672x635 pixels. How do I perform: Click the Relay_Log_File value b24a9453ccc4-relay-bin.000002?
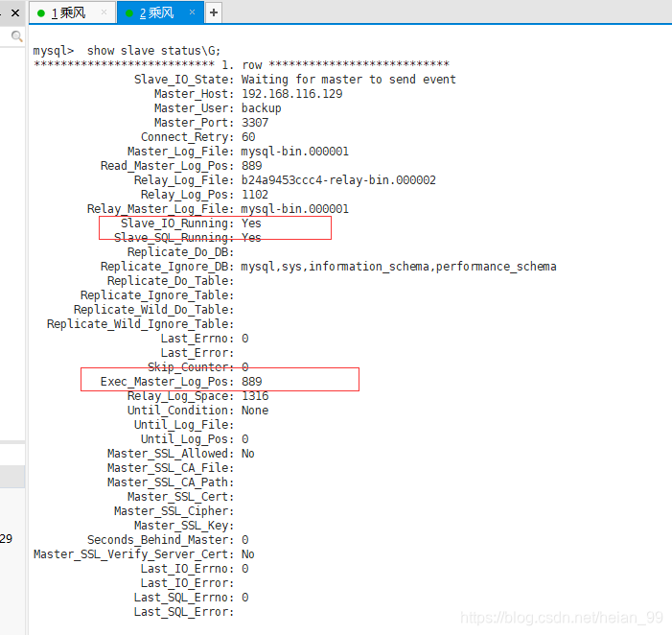pos(338,180)
